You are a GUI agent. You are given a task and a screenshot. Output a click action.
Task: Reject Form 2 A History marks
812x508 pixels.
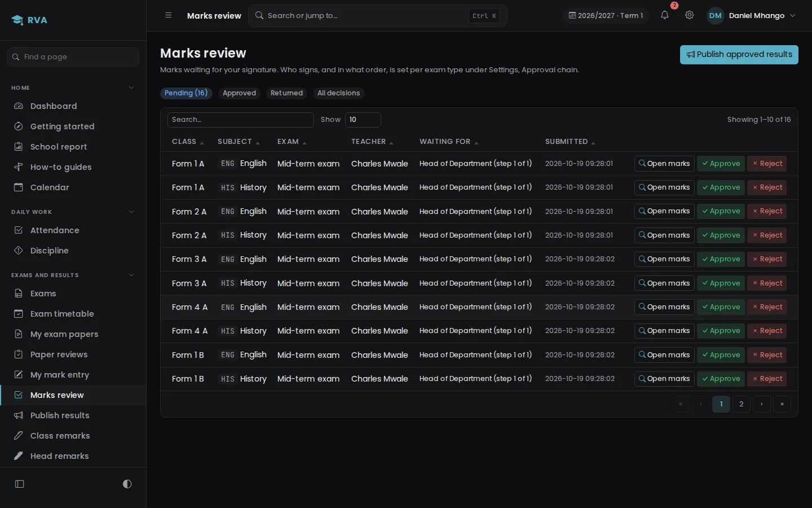pos(767,235)
